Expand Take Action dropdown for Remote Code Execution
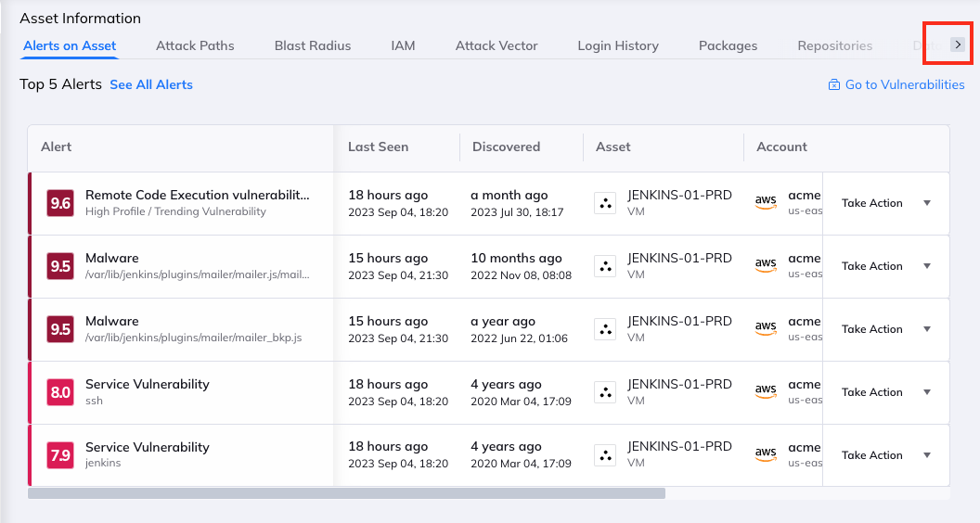 coord(926,203)
